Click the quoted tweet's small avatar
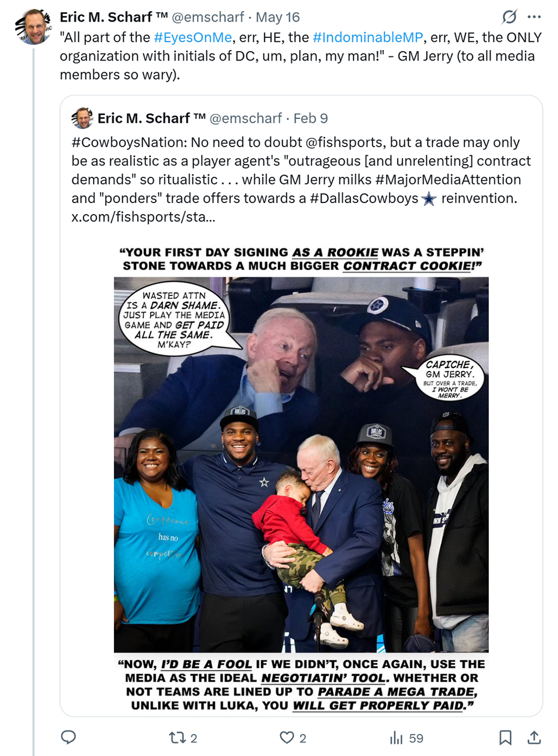 83,118
